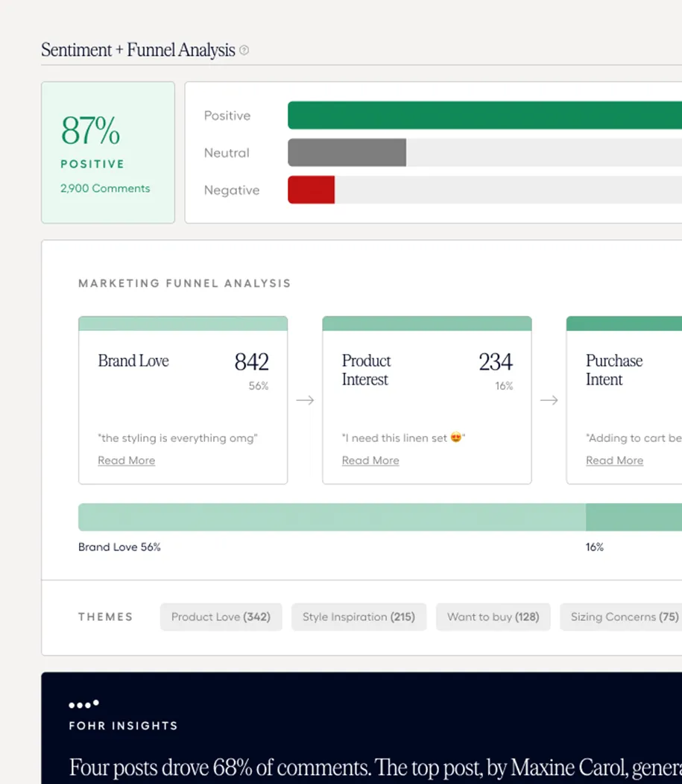This screenshot has height=784, width=682.
Task: Click the red Negative sentiment bar
Action: point(311,189)
